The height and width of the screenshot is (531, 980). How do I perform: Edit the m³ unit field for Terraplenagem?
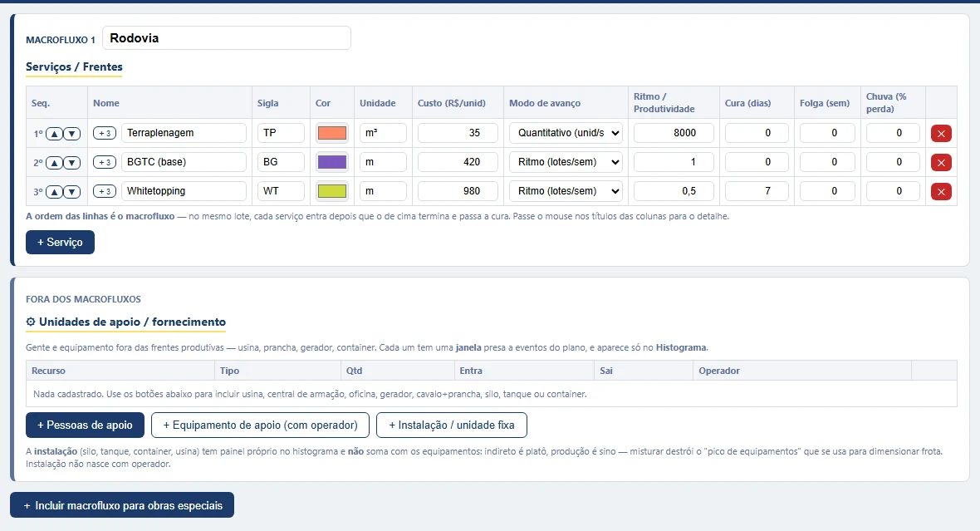(x=383, y=133)
